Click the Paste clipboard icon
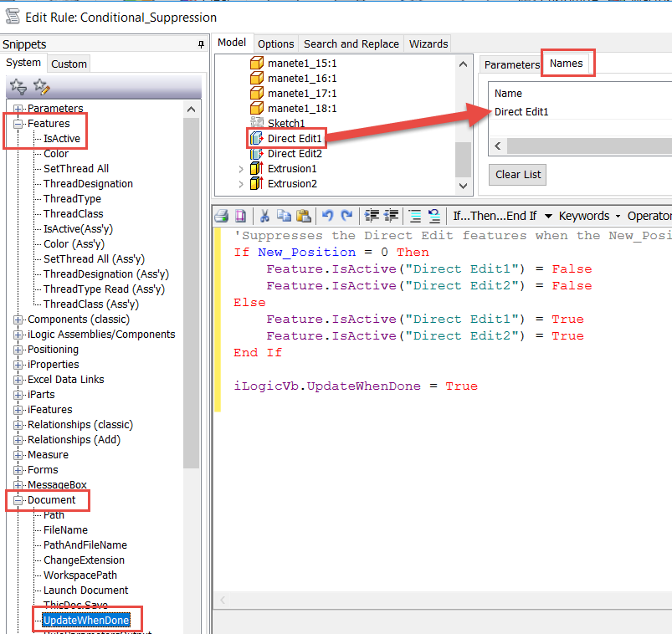 [x=304, y=216]
